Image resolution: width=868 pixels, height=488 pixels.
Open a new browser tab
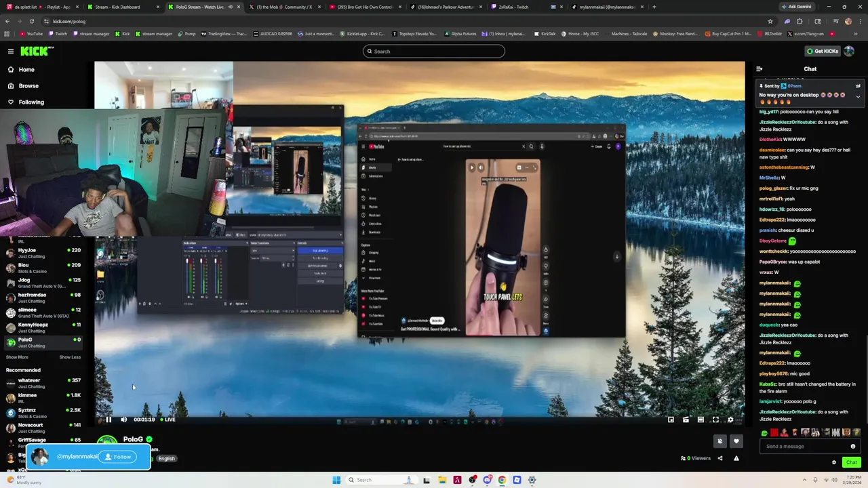654,7
